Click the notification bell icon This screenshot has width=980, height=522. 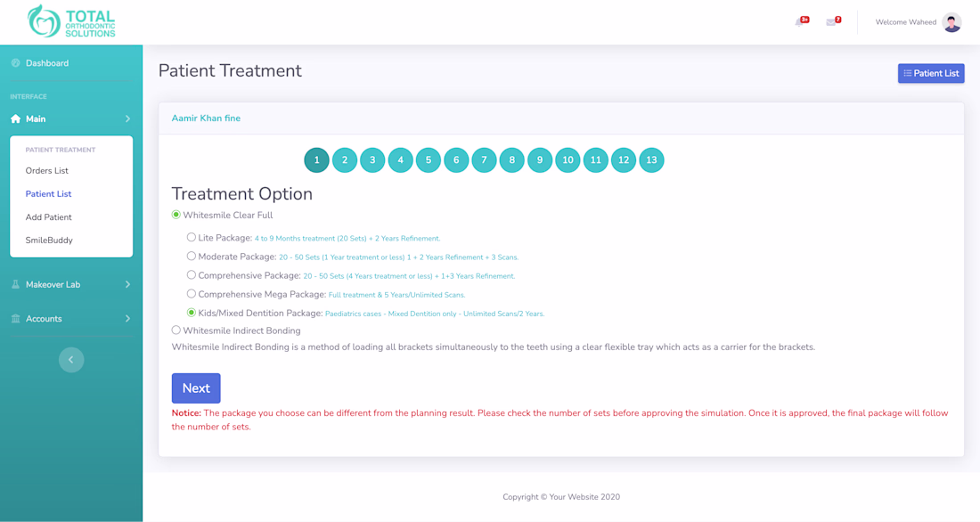pos(800,22)
